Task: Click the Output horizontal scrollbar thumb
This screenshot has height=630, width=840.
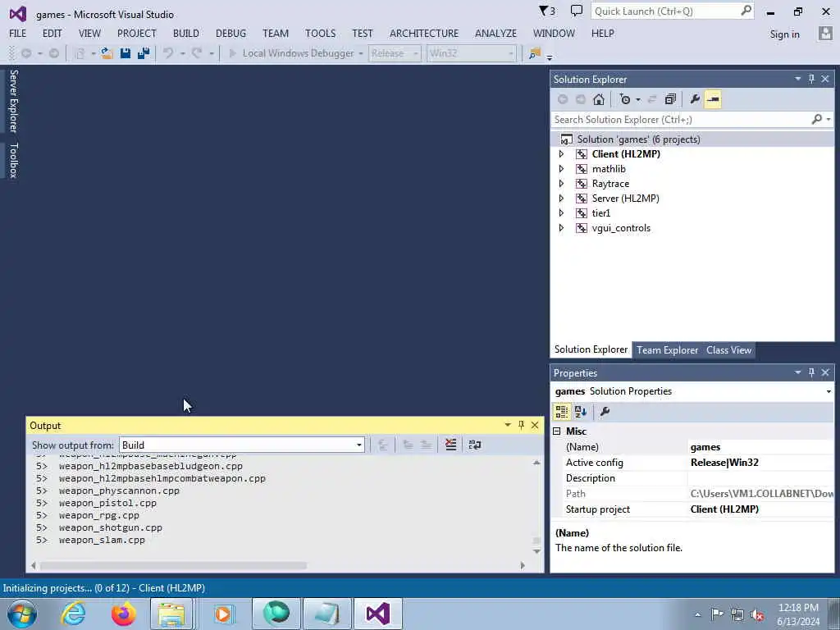Action: coord(173,565)
